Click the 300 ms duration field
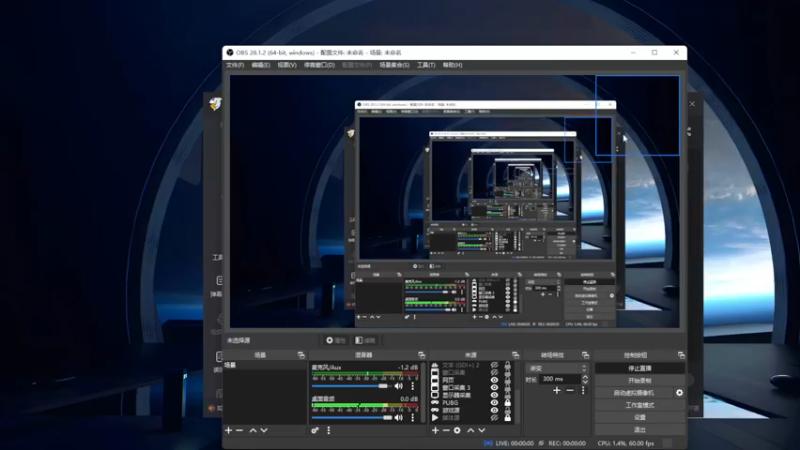The image size is (800, 450). click(560, 379)
